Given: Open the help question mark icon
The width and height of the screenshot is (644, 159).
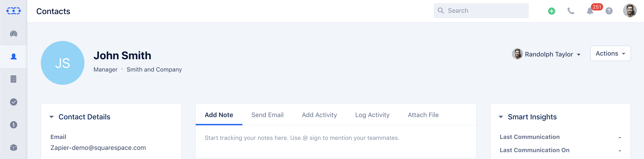Looking at the screenshot, I should [x=609, y=11].
